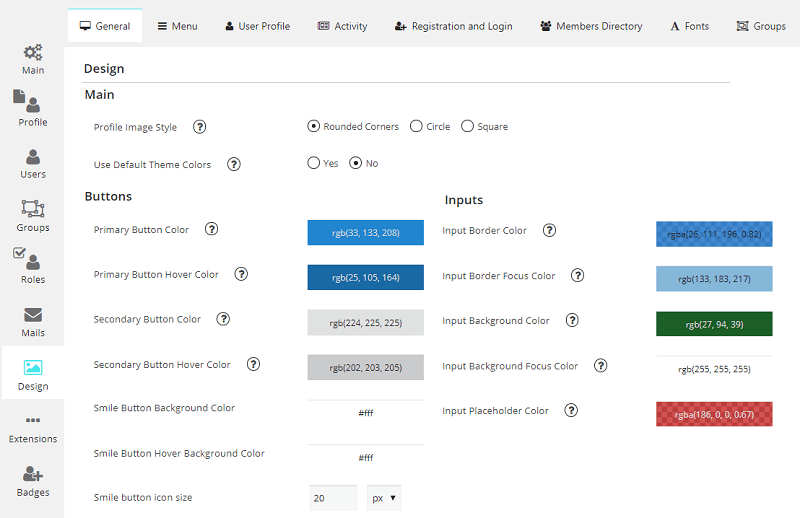
Task: Open the Mails envelope section
Action: 33,321
